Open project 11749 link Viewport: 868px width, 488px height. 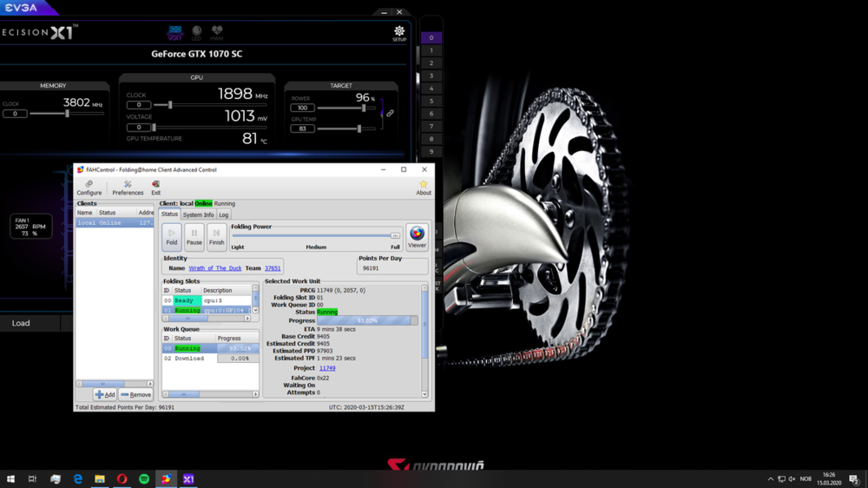(327, 368)
